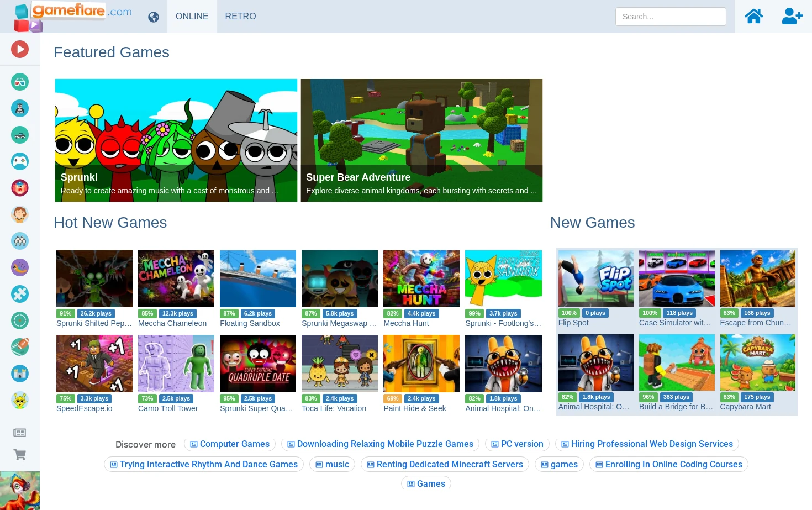Screen dimensions: 812x510
Task: Select the game controller category icon
Action: tap(20, 161)
